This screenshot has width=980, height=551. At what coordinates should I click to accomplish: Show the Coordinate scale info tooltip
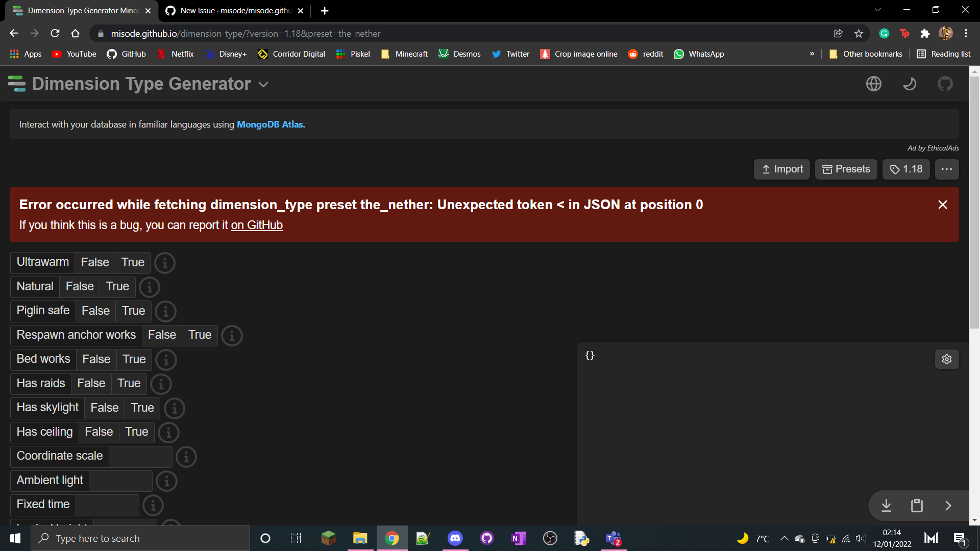186,457
